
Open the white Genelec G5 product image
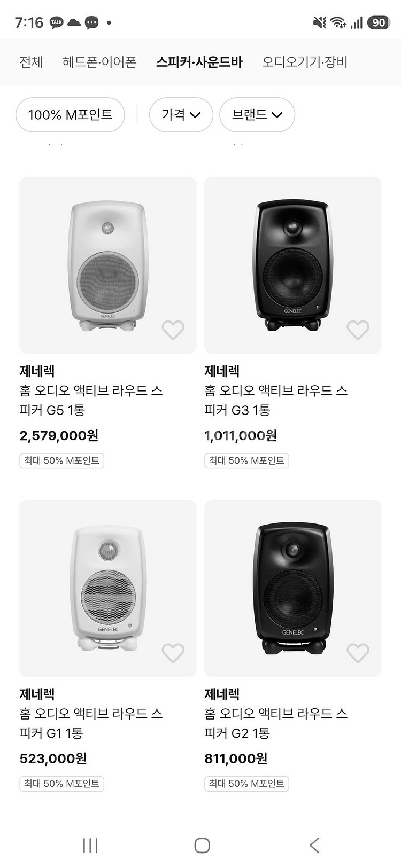tap(108, 265)
